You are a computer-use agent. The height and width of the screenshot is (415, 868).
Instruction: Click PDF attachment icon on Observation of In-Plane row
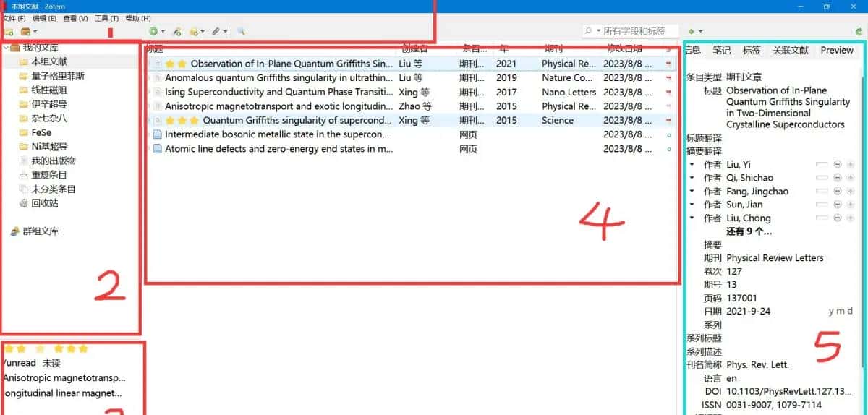(x=668, y=64)
